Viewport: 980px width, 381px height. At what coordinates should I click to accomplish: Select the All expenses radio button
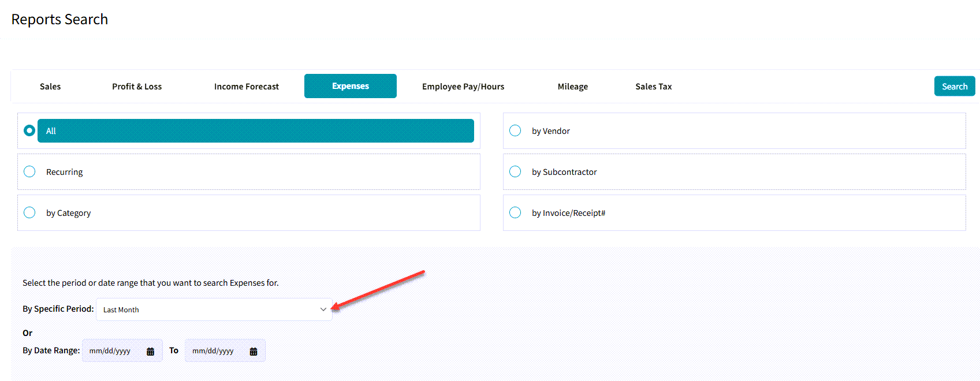(x=29, y=130)
